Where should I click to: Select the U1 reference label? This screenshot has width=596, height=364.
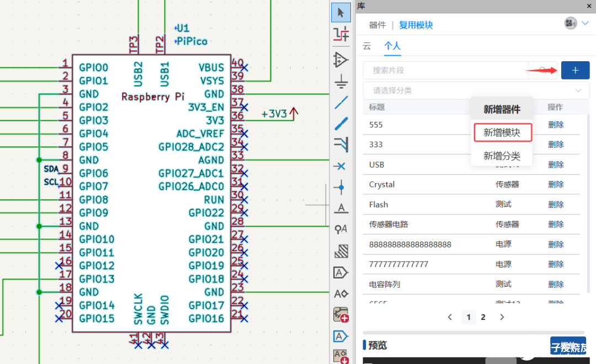tap(183, 28)
